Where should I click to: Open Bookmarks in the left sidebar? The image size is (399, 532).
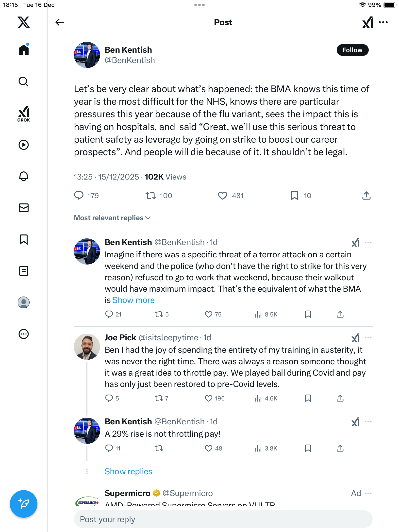click(24, 239)
